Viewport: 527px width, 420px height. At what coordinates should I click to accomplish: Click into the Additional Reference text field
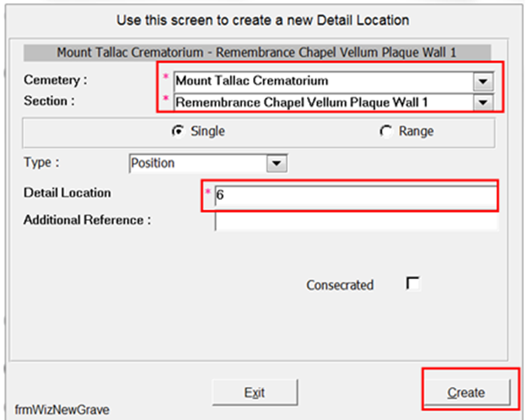357,221
